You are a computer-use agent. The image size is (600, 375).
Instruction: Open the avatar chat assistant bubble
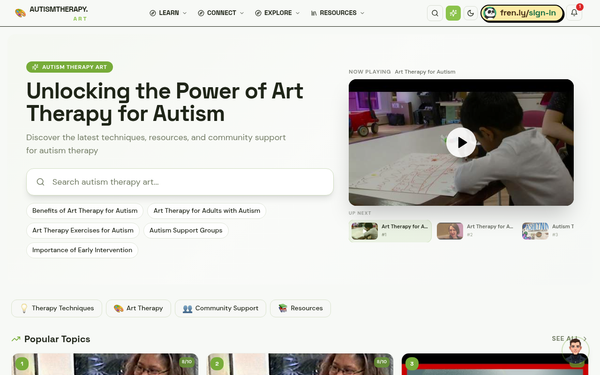pyautogui.click(x=576, y=351)
